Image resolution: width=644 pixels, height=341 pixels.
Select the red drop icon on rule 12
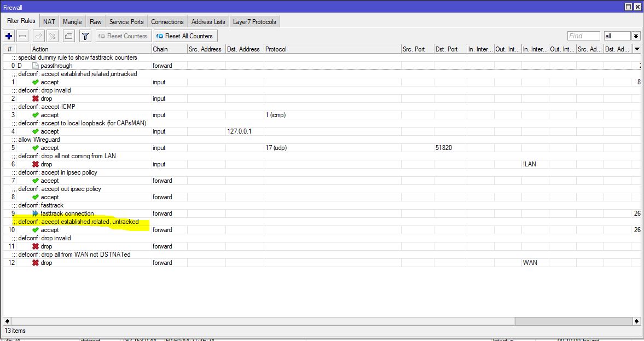(x=36, y=263)
